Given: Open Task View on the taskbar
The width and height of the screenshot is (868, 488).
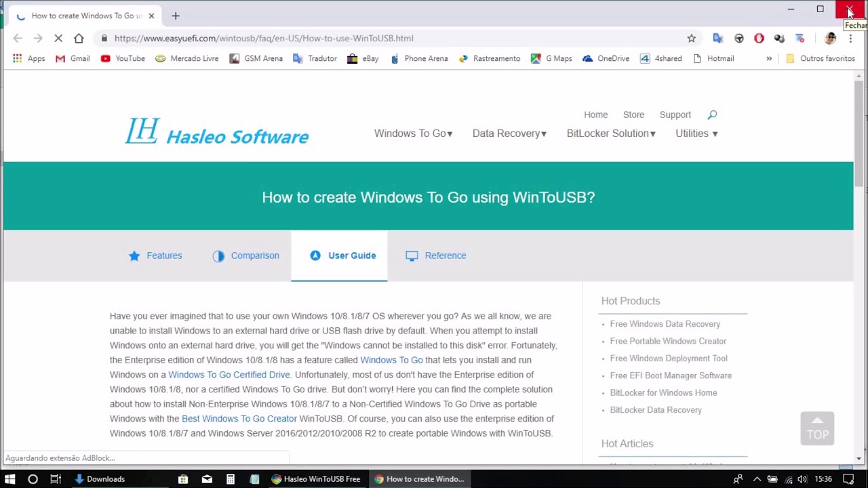Looking at the screenshot, I should pyautogui.click(x=56, y=479).
